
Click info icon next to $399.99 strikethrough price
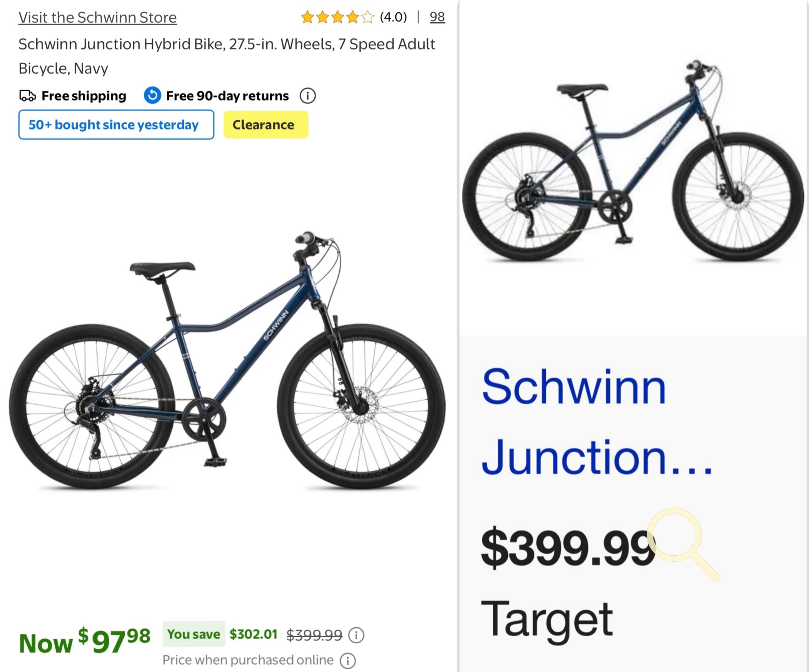click(x=356, y=635)
